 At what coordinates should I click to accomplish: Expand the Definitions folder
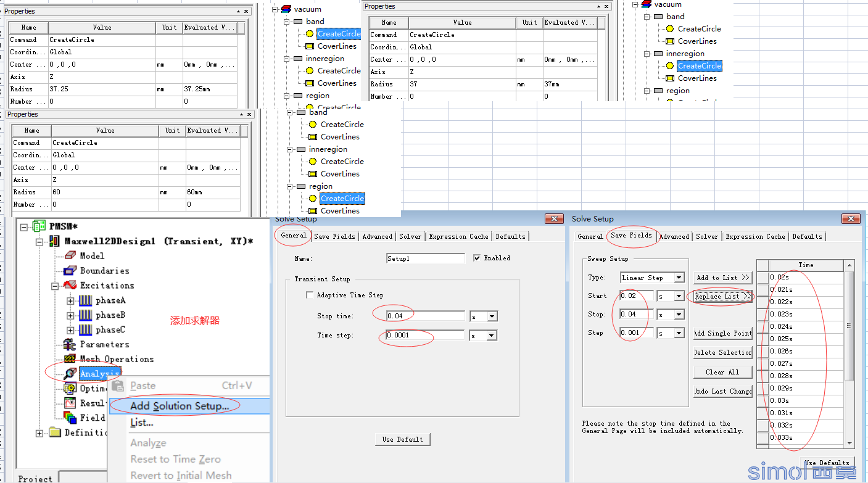tap(39, 432)
